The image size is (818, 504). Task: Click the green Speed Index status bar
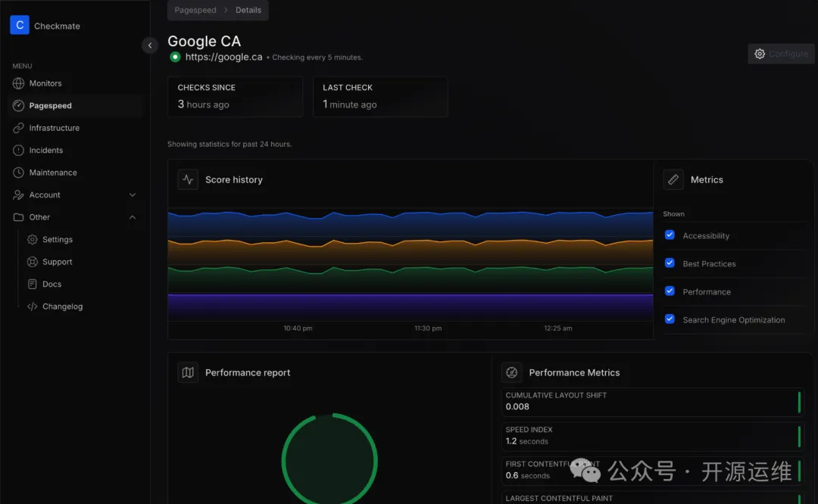799,436
